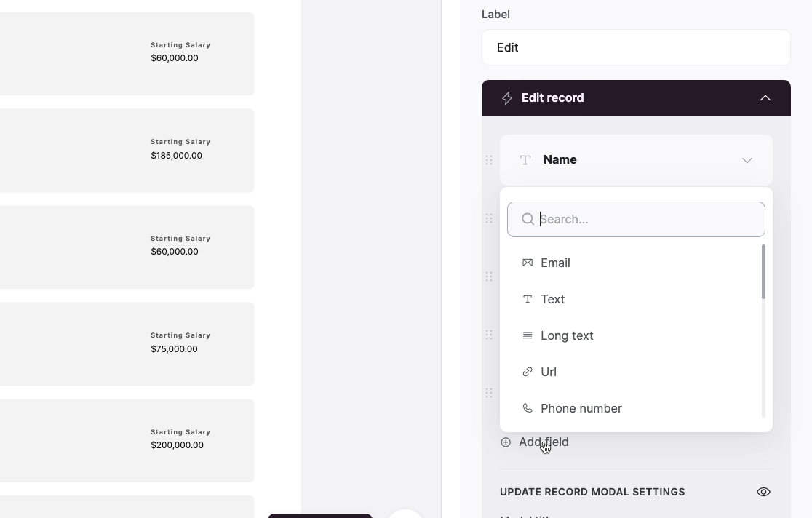Image resolution: width=812 pixels, height=518 pixels.
Task: Expand the Name field dropdown
Action: click(x=747, y=160)
